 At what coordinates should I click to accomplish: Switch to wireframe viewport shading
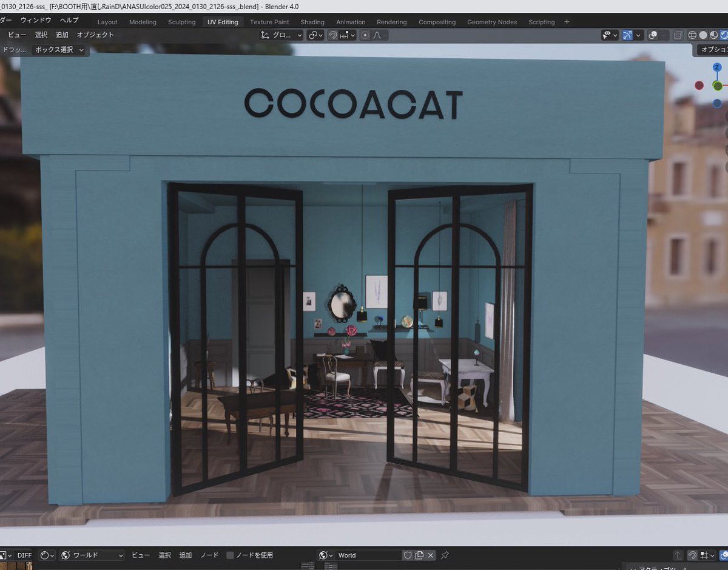[x=692, y=35]
